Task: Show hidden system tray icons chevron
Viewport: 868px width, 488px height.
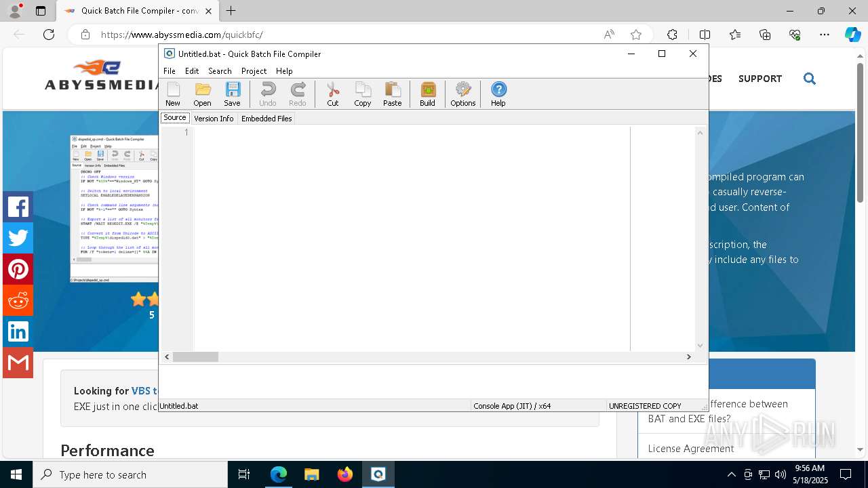Action: coord(731,474)
